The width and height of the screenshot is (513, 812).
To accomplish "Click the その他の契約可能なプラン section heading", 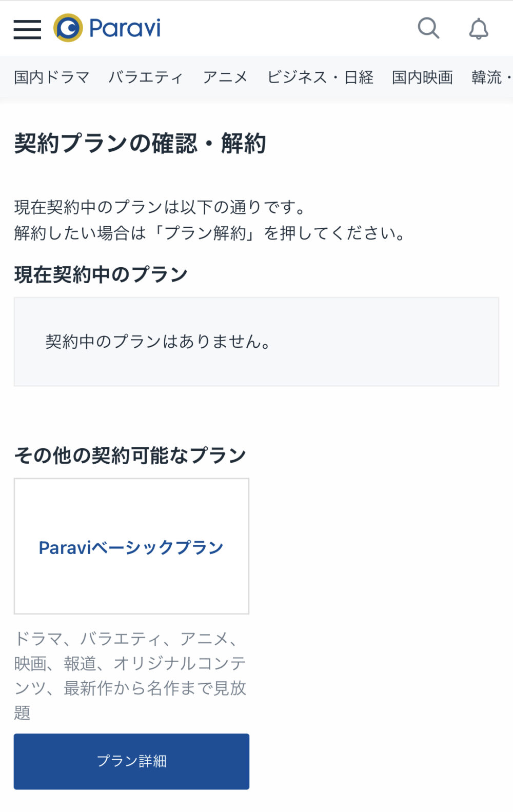I will 130,455.
